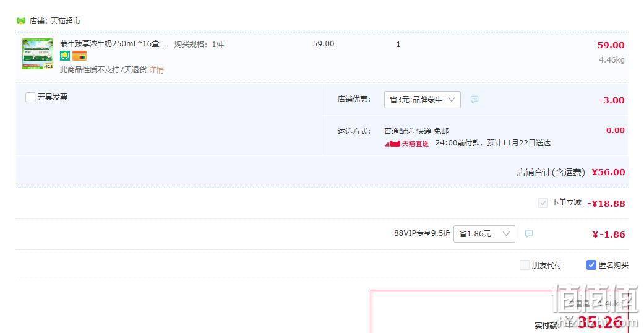
Task: Click the 购买规格: 1件 text
Action: tap(199, 45)
